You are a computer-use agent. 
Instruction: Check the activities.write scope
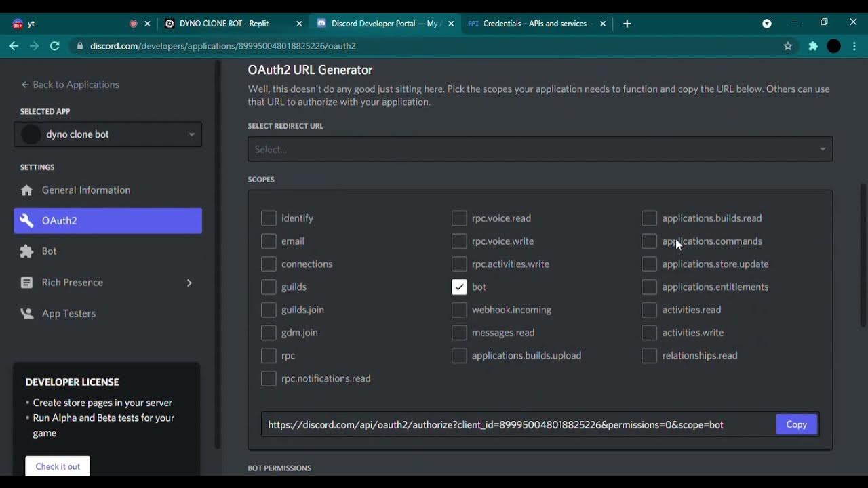pos(649,333)
